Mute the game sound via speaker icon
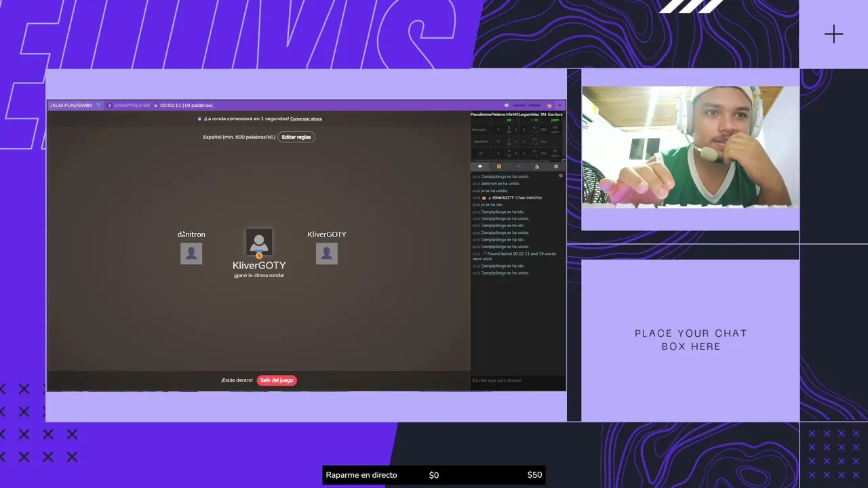The width and height of the screenshot is (868, 488). [506, 105]
